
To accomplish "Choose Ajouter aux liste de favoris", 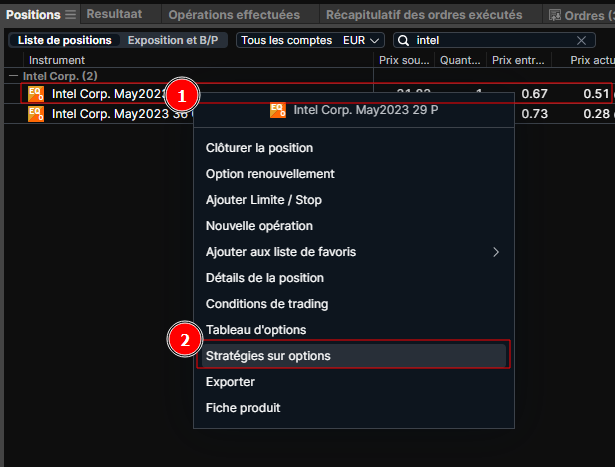I will point(354,252).
